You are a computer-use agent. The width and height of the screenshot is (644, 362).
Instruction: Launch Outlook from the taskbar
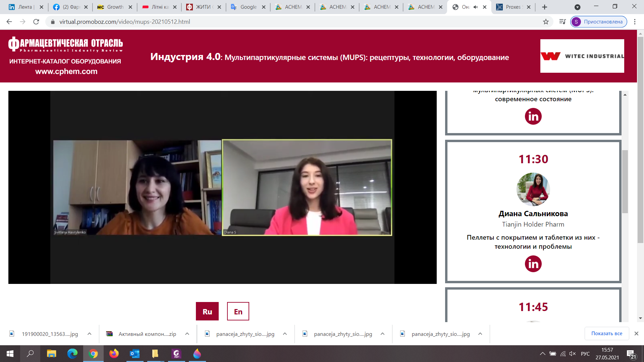(x=135, y=354)
